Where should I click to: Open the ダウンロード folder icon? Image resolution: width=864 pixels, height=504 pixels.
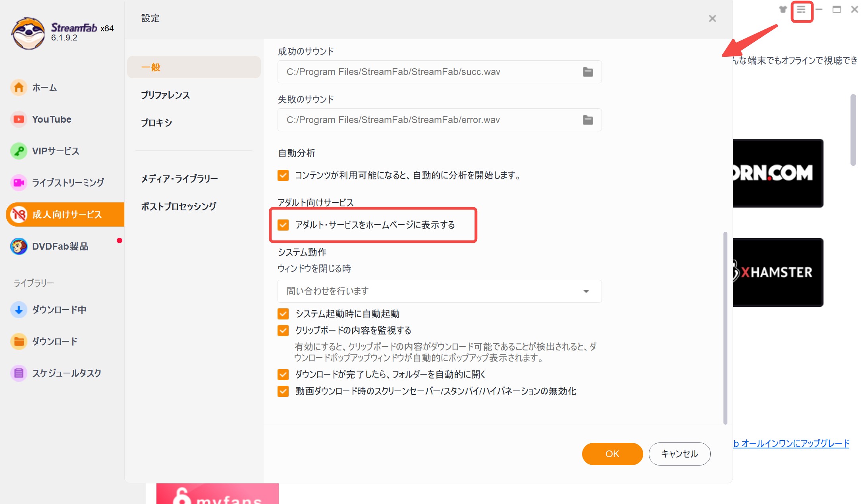click(x=19, y=341)
